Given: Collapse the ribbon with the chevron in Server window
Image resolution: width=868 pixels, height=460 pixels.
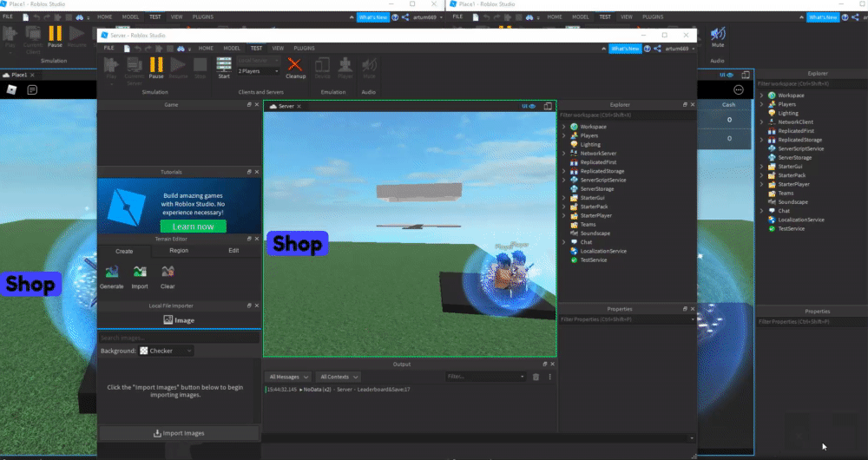Looking at the screenshot, I should pos(603,49).
